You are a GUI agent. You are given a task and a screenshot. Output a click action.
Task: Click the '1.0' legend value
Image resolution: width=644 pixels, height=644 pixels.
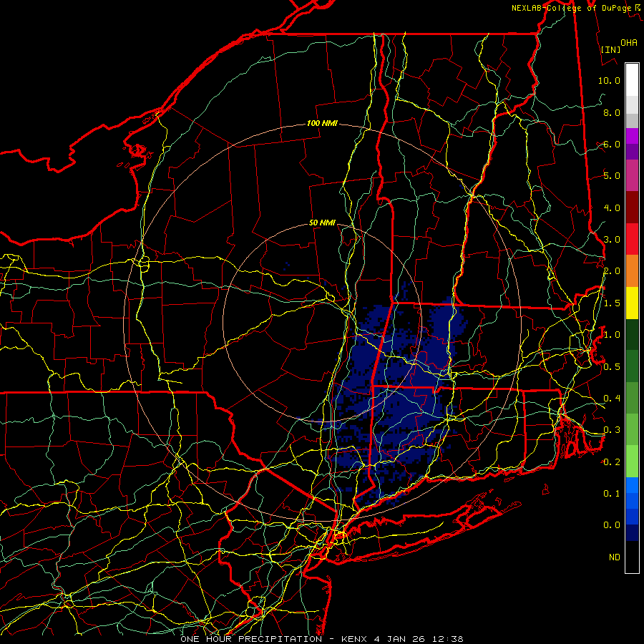click(612, 335)
